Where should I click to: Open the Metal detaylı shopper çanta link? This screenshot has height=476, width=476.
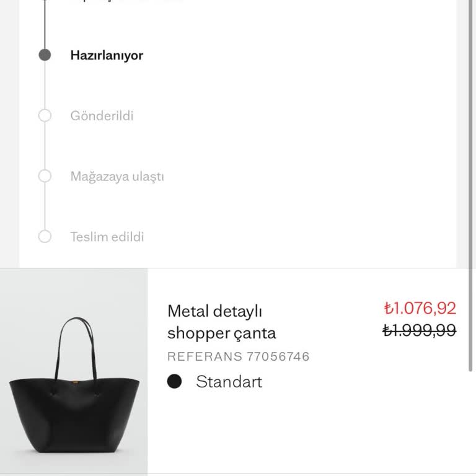221,322
